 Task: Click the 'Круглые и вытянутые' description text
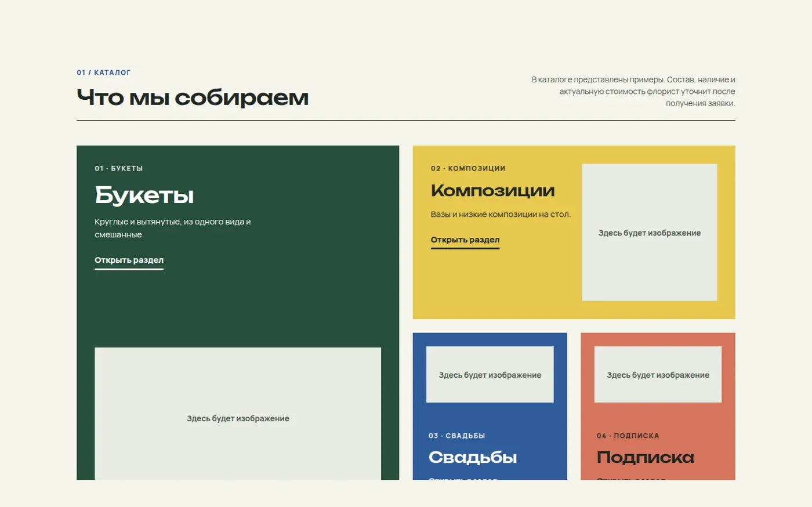point(173,228)
